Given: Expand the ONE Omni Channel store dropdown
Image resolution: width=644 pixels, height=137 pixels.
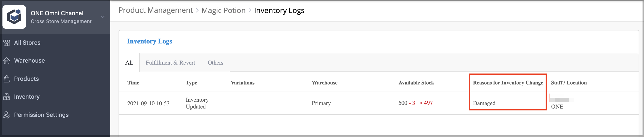Looking at the screenshot, I should [x=103, y=17].
